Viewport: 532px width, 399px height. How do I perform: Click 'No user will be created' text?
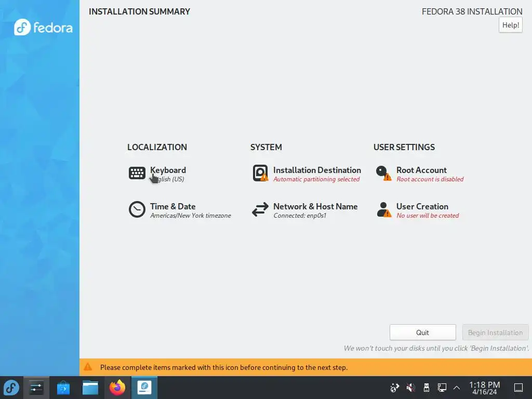point(428,216)
